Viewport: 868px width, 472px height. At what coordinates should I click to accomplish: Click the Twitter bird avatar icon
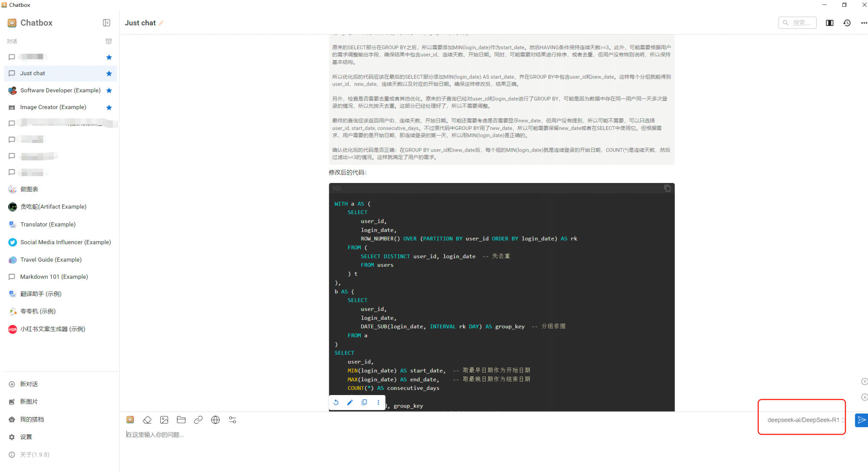[12, 242]
